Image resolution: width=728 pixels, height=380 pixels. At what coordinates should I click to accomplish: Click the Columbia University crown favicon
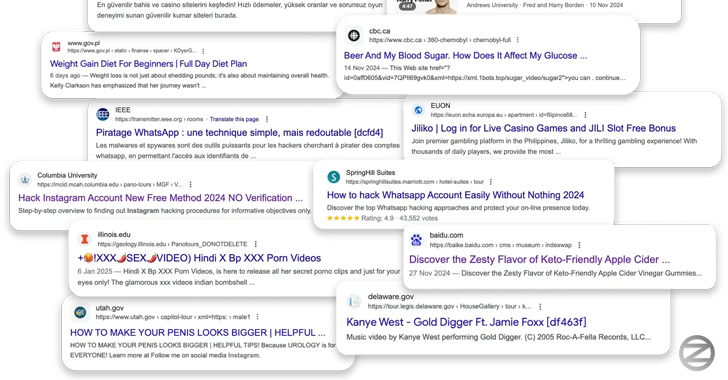coord(25,179)
